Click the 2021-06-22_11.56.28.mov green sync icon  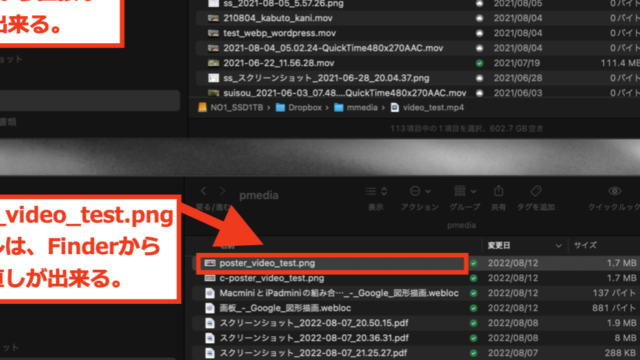point(480,63)
